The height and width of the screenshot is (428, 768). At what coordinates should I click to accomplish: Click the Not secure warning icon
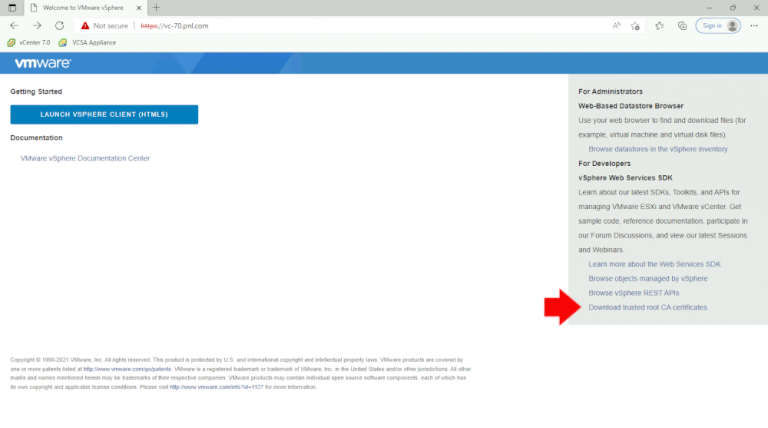click(x=85, y=25)
